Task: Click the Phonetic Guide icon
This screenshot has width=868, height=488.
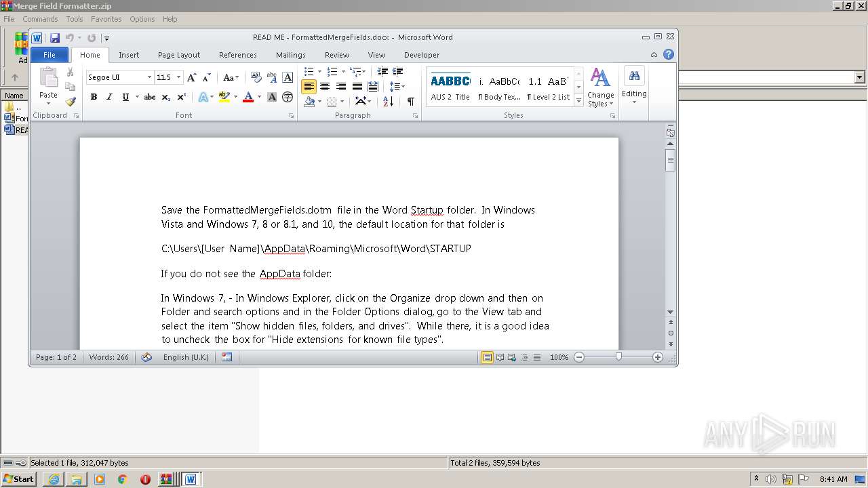Action: [272, 77]
